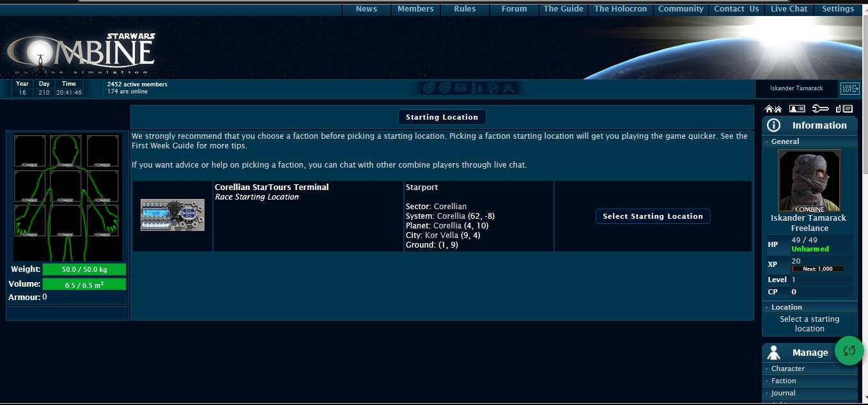This screenshot has height=405, width=868.
Task: Collapse the General section header
Action: click(785, 141)
